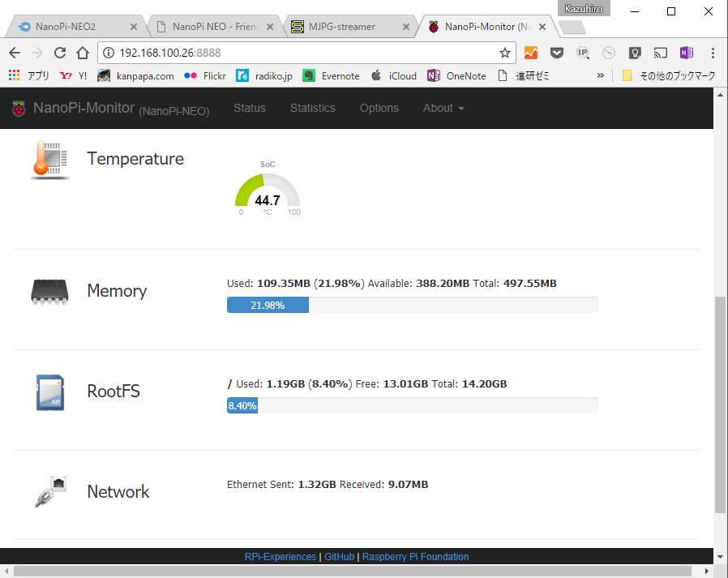Click the lightbulb extension icon
This screenshot has width=728, height=578.
[x=635, y=52]
